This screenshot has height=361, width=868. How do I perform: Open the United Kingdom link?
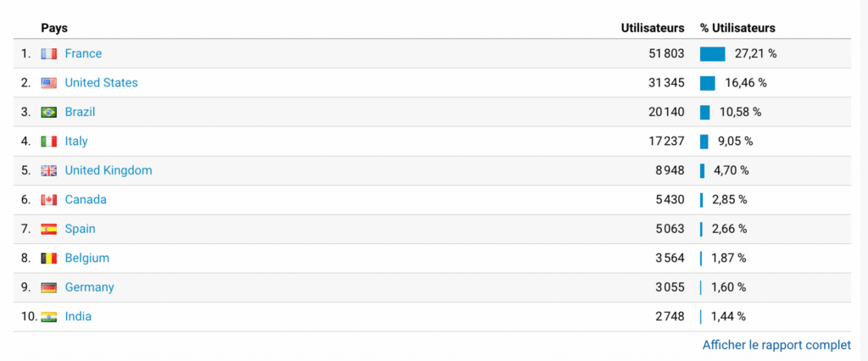click(108, 170)
